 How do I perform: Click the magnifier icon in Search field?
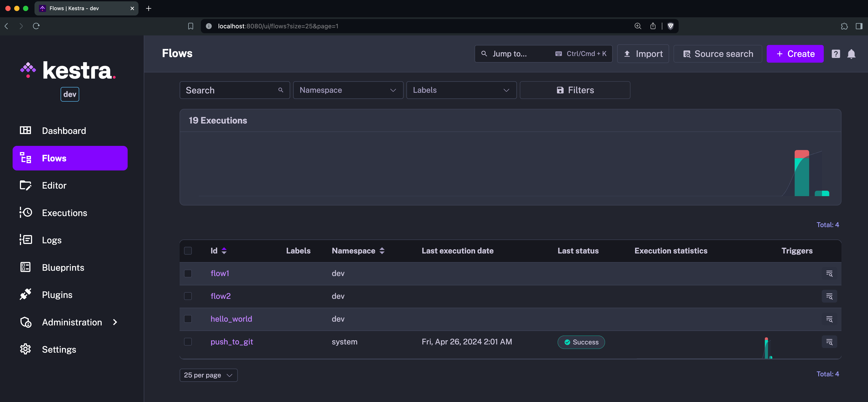[281, 90]
